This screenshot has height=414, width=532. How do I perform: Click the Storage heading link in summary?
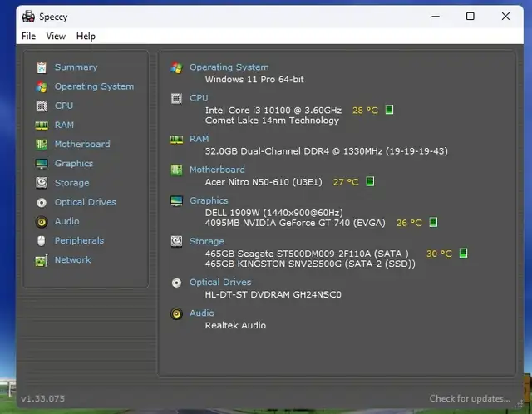(x=207, y=241)
